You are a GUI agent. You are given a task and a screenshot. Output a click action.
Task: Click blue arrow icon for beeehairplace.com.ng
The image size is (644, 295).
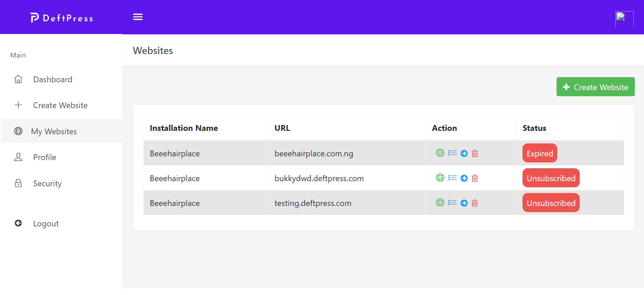pos(464,153)
